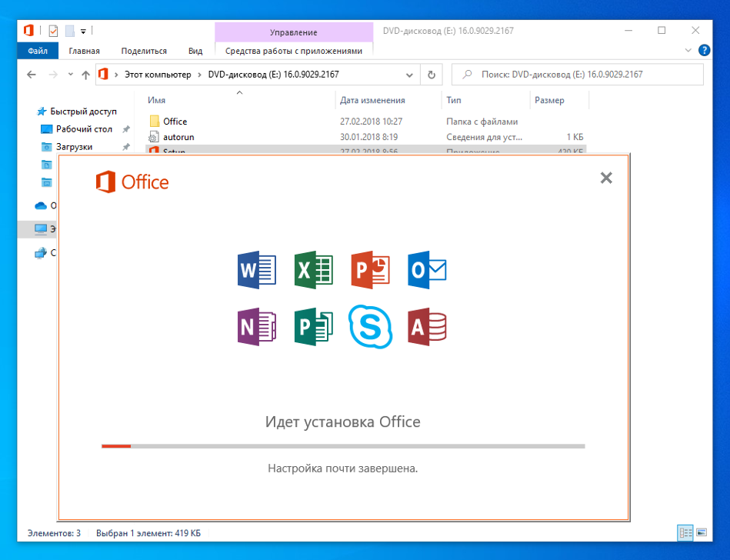
Task: Click the 1 КБ size cell
Action: click(575, 137)
